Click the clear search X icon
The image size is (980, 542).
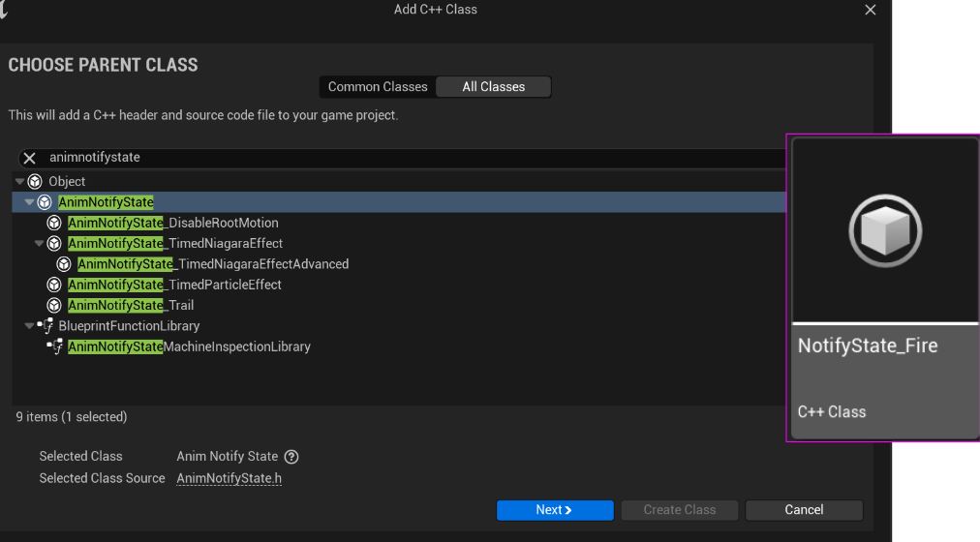tap(29, 158)
